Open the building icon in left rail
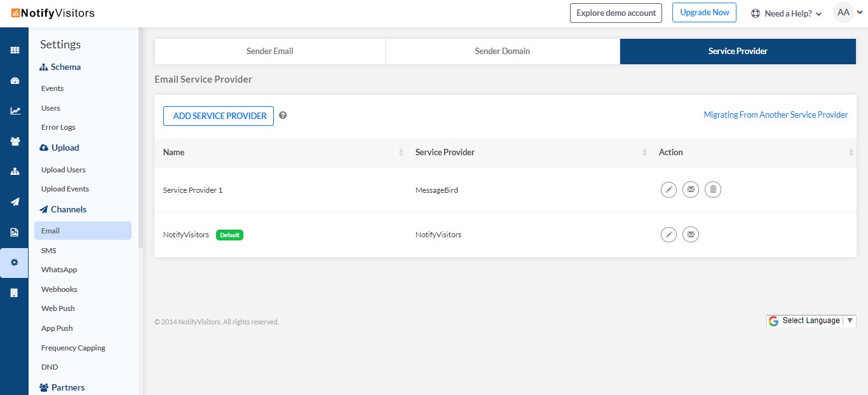The image size is (868, 395). tap(14, 293)
